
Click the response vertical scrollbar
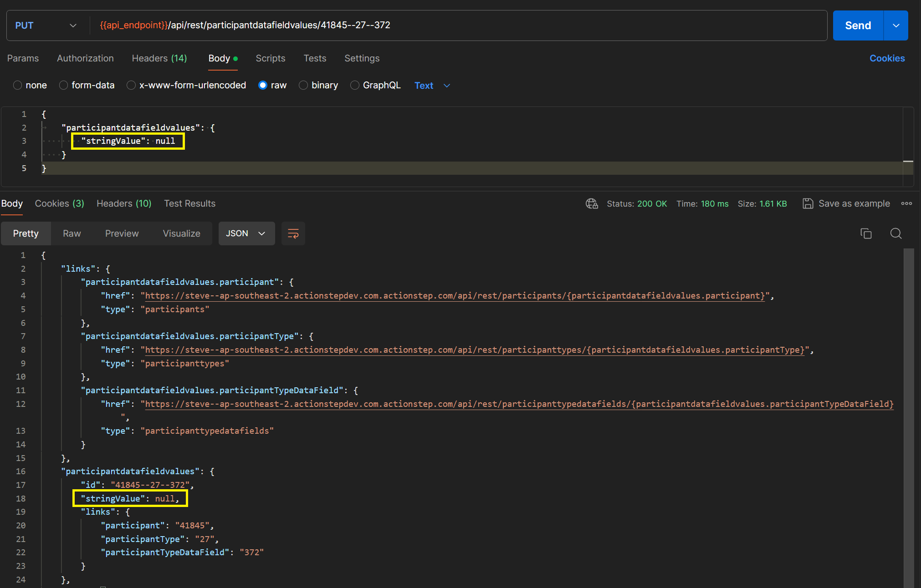[x=909, y=418]
